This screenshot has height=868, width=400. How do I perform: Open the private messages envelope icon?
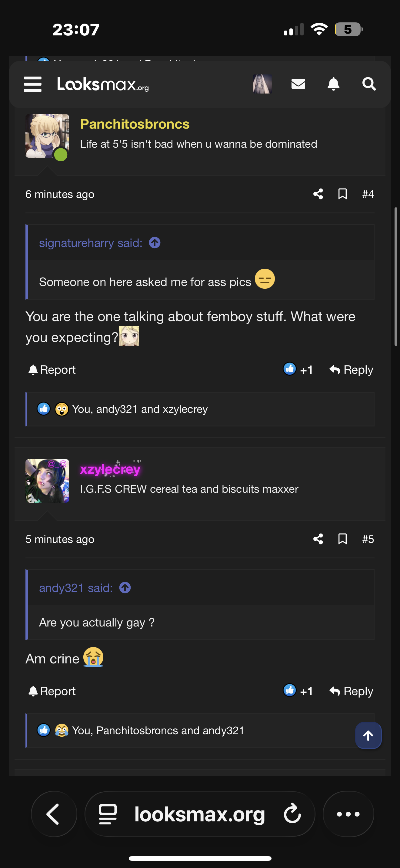click(x=298, y=84)
